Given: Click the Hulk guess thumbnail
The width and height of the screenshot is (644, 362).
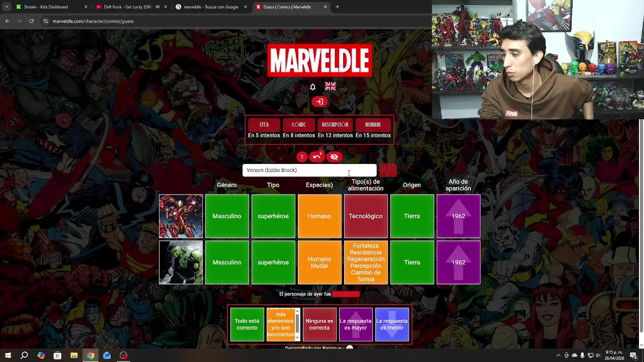Looking at the screenshot, I should [181, 262].
